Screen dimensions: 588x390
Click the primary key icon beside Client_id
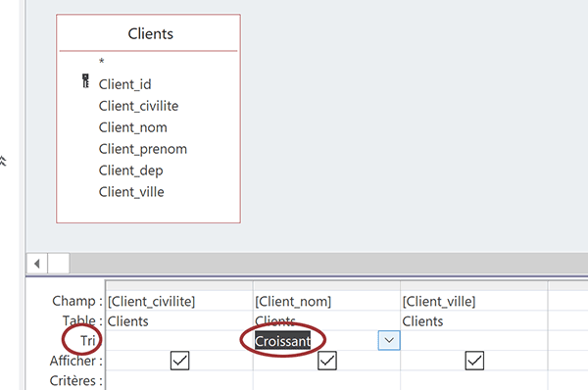(x=85, y=80)
